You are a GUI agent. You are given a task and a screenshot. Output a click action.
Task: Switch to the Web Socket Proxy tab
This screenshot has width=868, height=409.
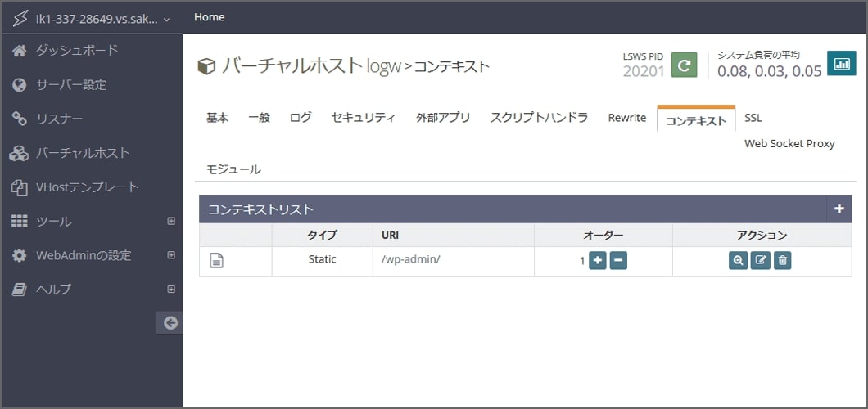pos(789,144)
